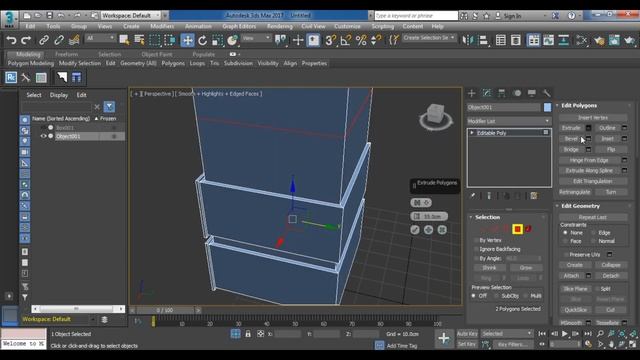Screen dimensions: 640x360
Task: Click the Insert Vertex button
Action: coord(593,118)
